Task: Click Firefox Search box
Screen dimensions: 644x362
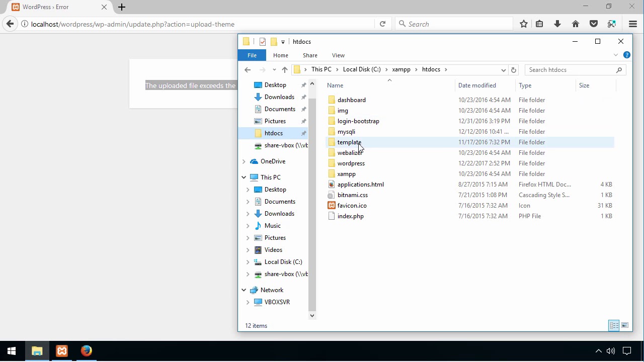Action: point(453,24)
